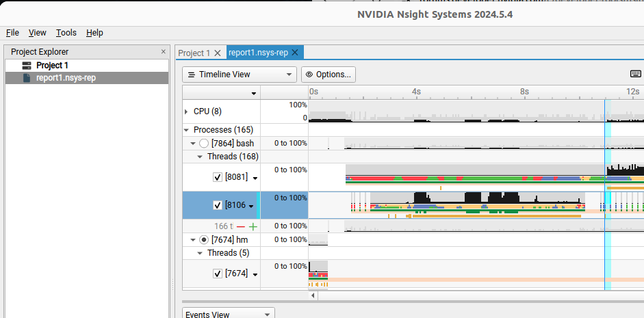Collapse the [7864] bash process
This screenshot has height=318, width=644.
point(193,144)
